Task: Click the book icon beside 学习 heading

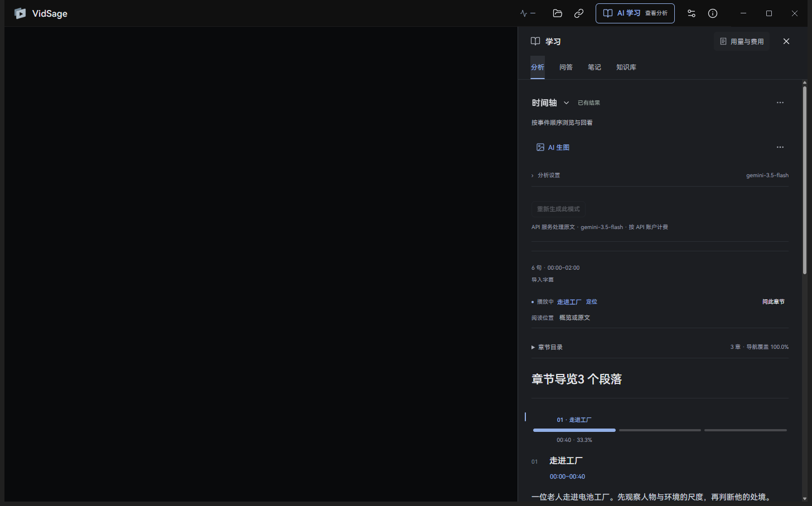Action: pos(535,41)
